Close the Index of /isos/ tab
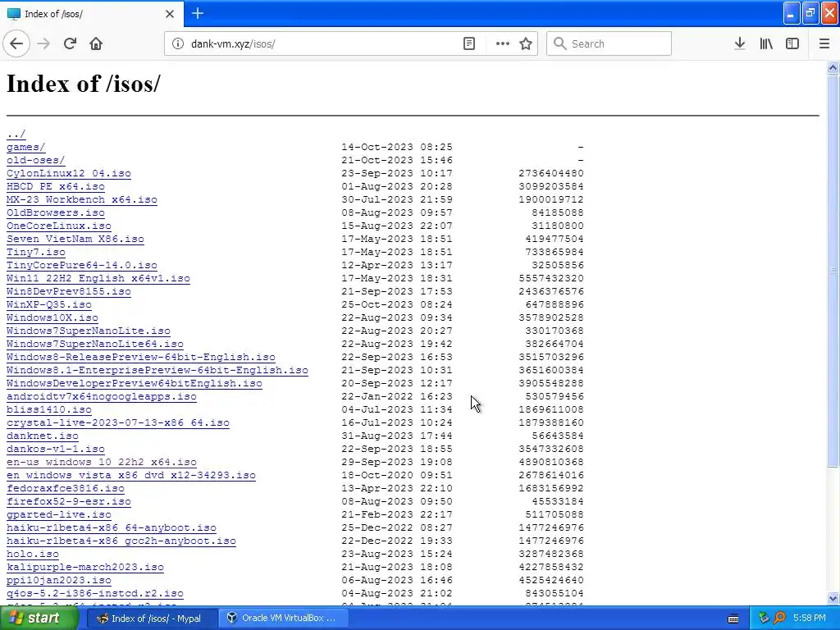Screen dimensions: 840x630 coord(170,14)
